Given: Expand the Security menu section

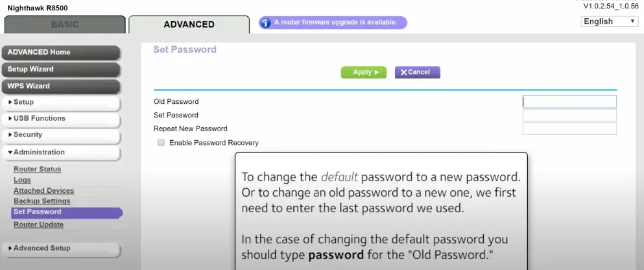Looking at the screenshot, I should coord(61,135).
